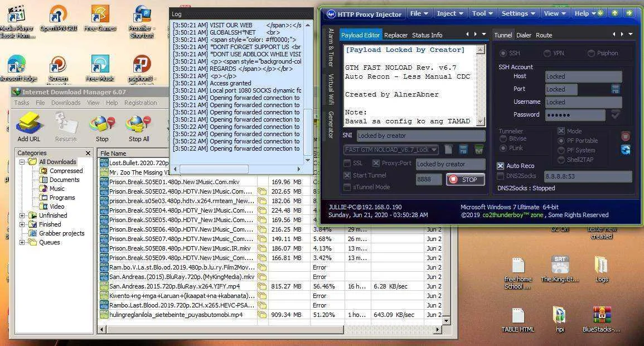Select the VPN radio button
Viewport: 644px width, 346px height.
tap(547, 53)
